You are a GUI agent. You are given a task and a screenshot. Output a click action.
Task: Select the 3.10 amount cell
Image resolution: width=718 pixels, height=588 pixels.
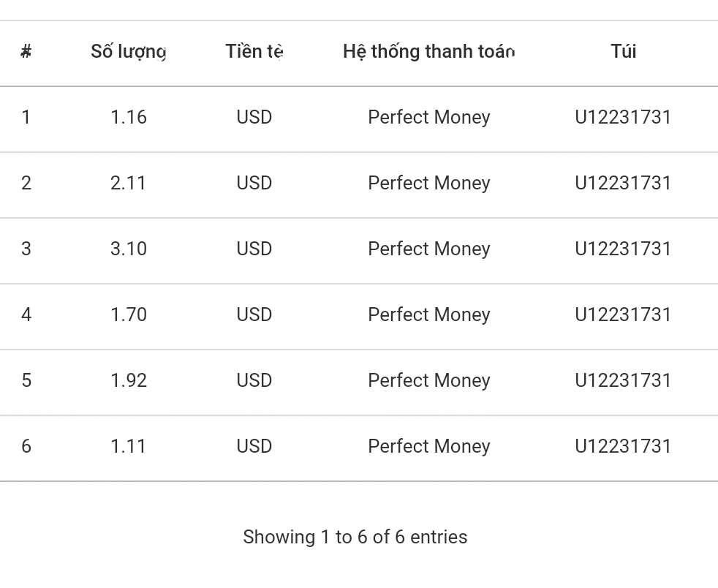tap(129, 249)
